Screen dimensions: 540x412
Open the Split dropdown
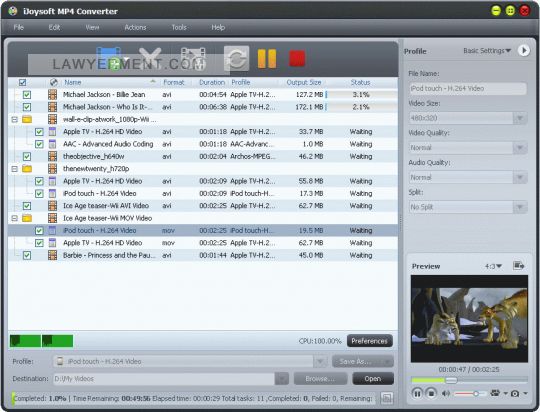click(x=520, y=207)
